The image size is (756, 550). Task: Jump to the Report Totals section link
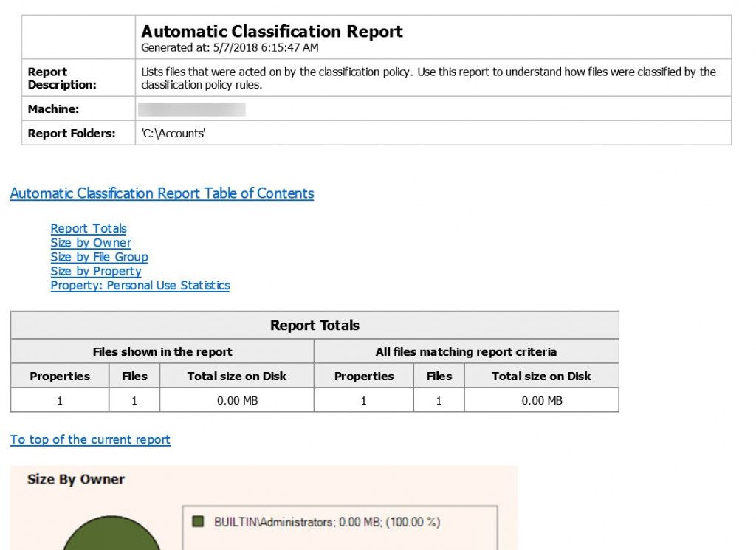coord(89,228)
